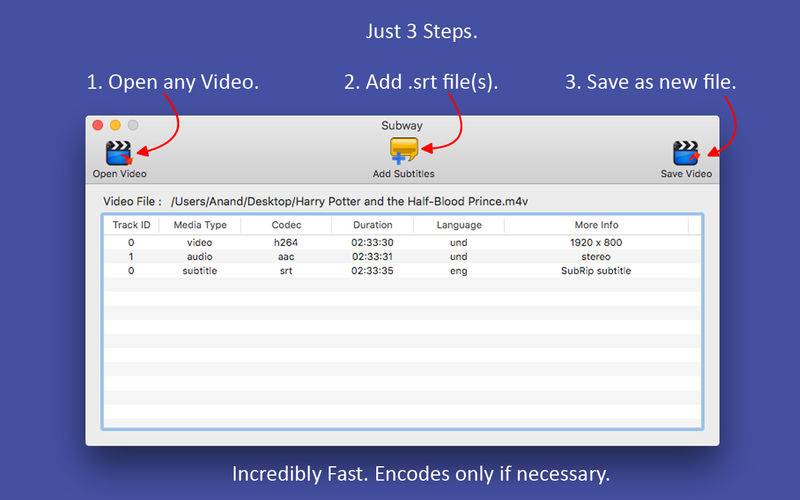
Task: Click the aac codec cell
Action: click(286, 257)
